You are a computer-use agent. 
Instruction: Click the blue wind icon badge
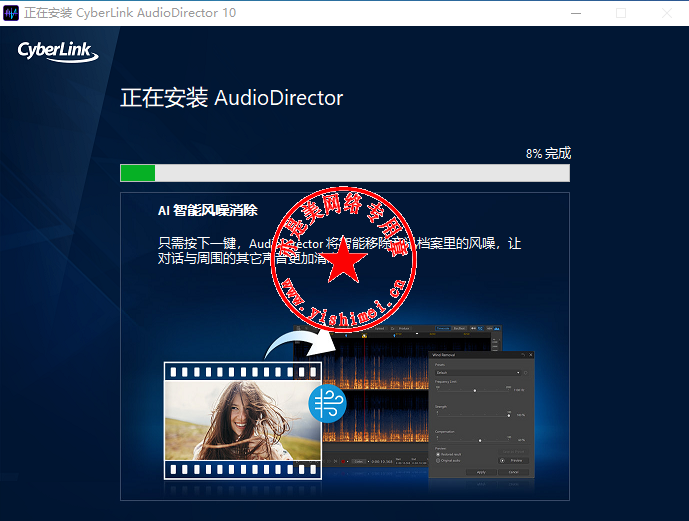(x=327, y=404)
